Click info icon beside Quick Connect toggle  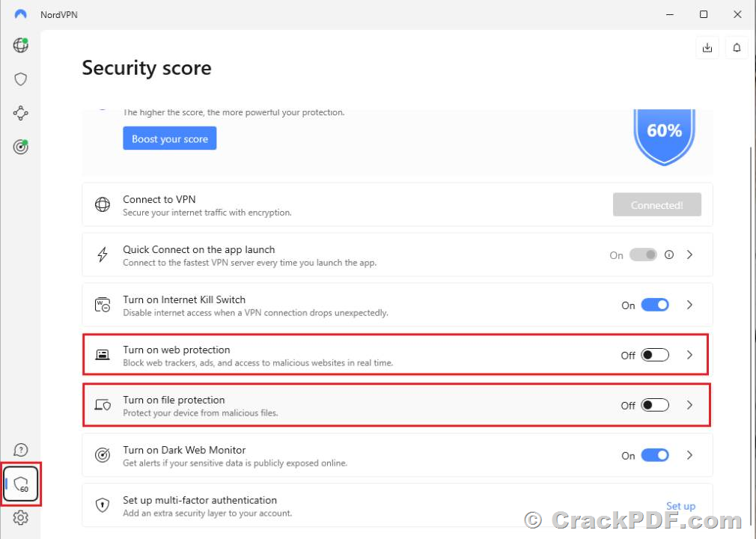pyautogui.click(x=669, y=255)
